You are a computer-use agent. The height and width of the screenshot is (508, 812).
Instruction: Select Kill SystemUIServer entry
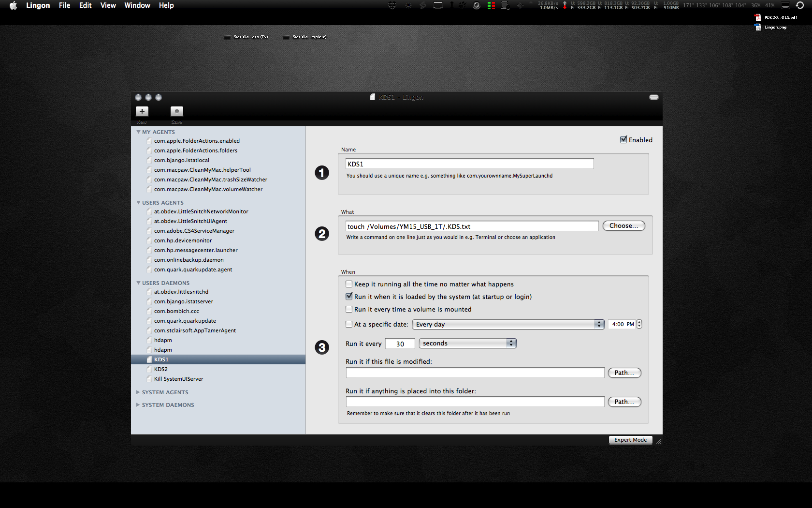tap(218, 379)
